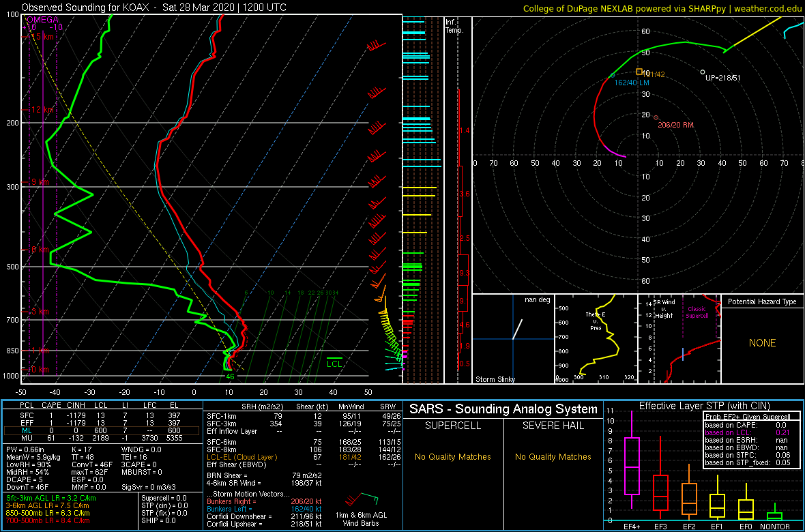The width and height of the screenshot is (805, 532).
Task: Click the magenta EF4+ box plot
Action: tap(632, 460)
